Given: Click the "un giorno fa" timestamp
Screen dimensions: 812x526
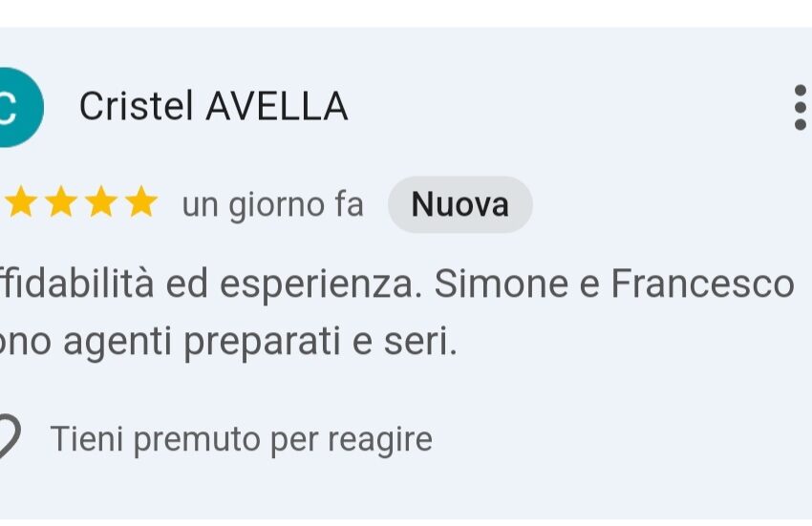Looking at the screenshot, I should pyautogui.click(x=272, y=205).
